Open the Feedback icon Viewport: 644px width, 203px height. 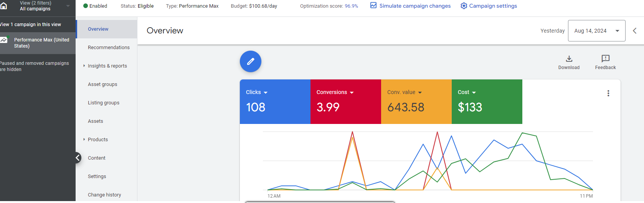coord(605,59)
